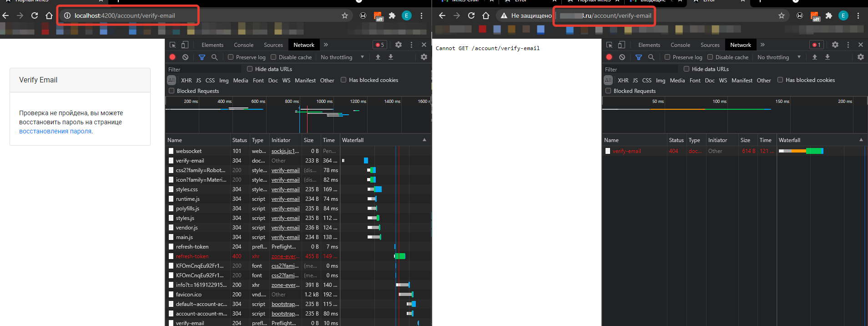Show the 5 errors badge in left DevTools
Viewport: 868px width, 326px height.
[379, 45]
